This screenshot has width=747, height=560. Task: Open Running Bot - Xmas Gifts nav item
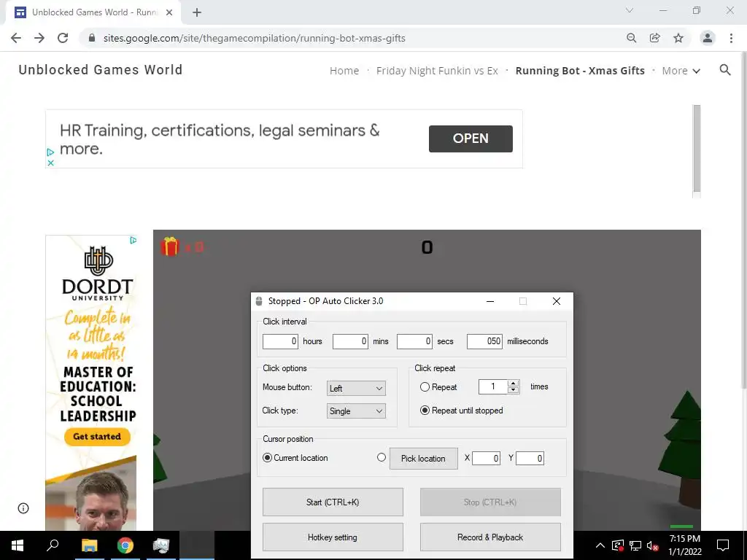click(580, 71)
